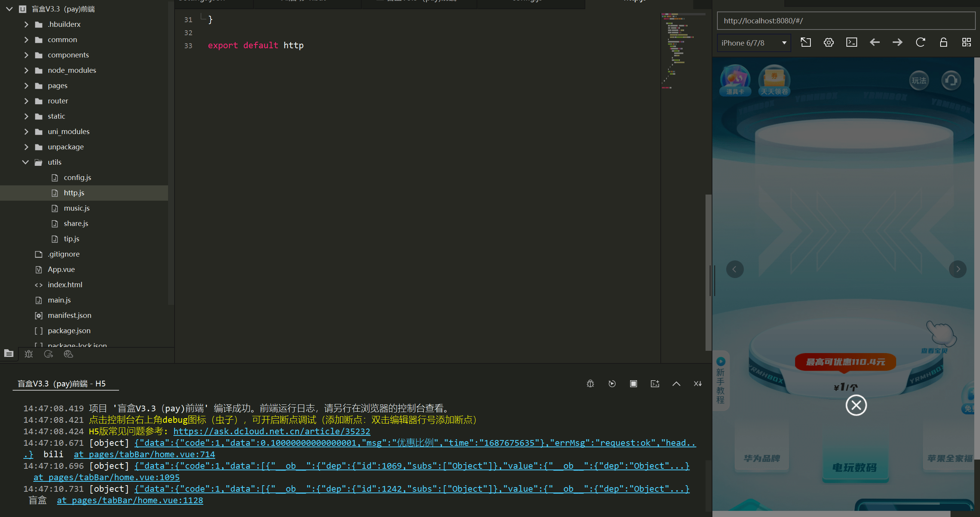Select the 盲盒V3.3 (pay)前端 - H5 console tab
The height and width of the screenshot is (517, 980).
tap(62, 384)
